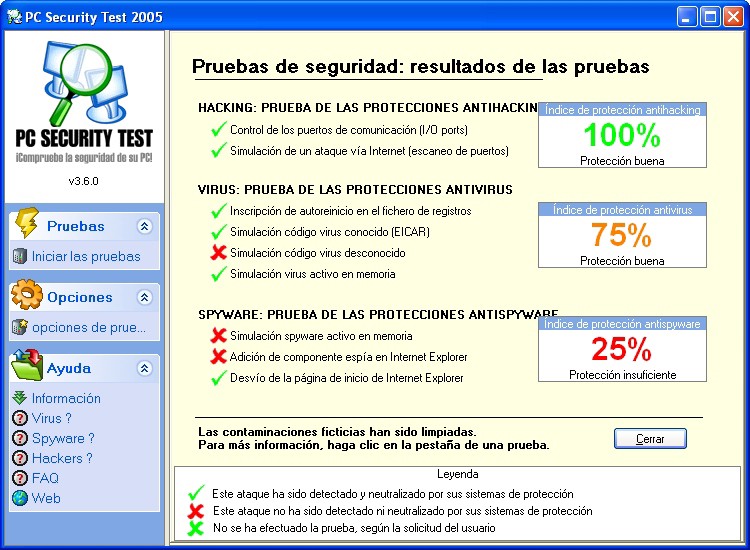The width and height of the screenshot is (750, 550).
Task: Click the Cerrar button
Action: click(x=650, y=439)
